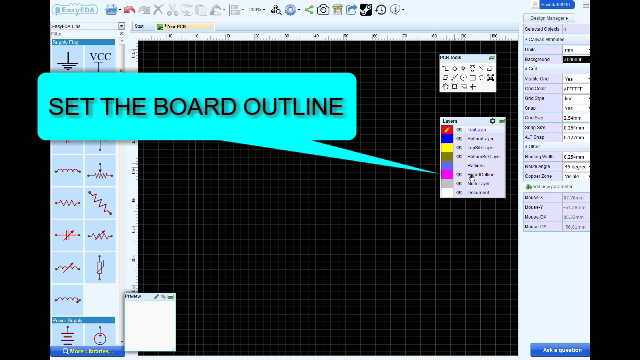Viewport: 640px width, 360px height.
Task: Click the export/import arrow icon
Action: (351, 9)
